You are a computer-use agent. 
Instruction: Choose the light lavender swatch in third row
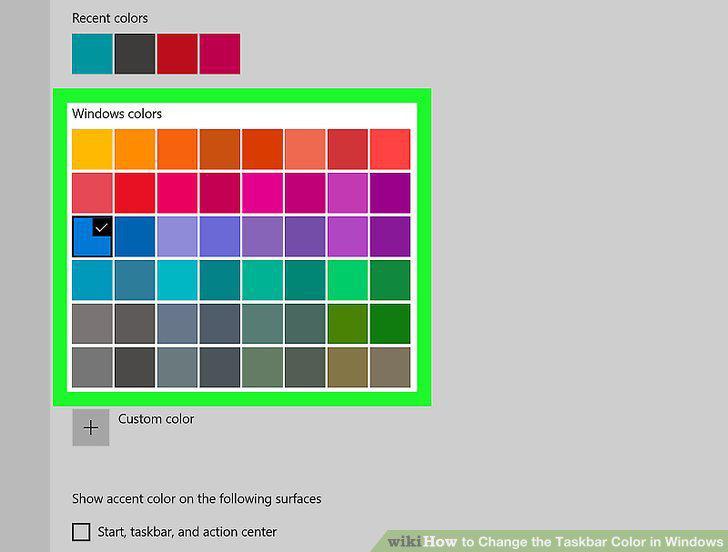(177, 236)
